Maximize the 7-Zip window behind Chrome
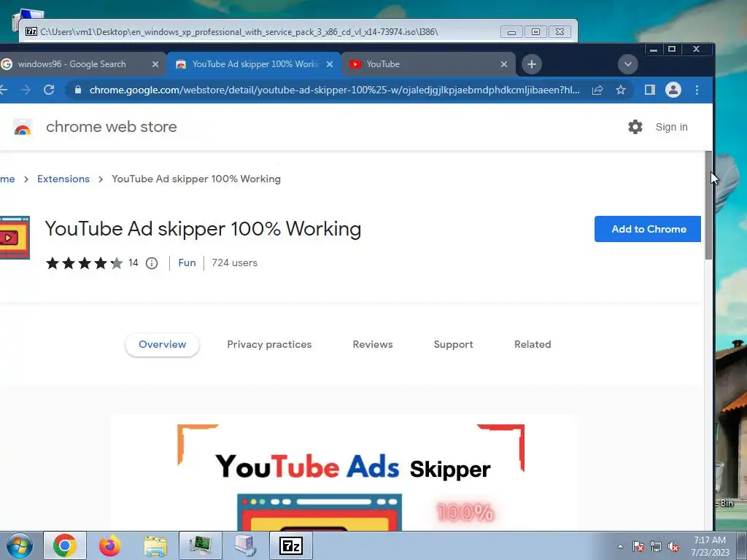Image resolution: width=747 pixels, height=560 pixels. tap(535, 32)
